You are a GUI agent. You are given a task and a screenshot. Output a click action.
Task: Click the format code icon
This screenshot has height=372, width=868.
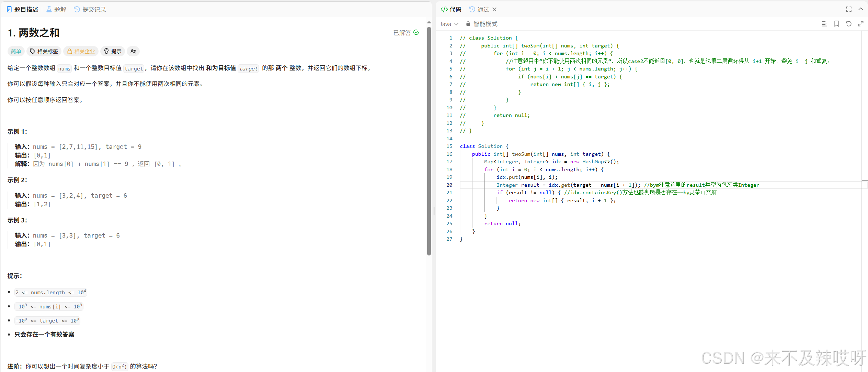824,24
